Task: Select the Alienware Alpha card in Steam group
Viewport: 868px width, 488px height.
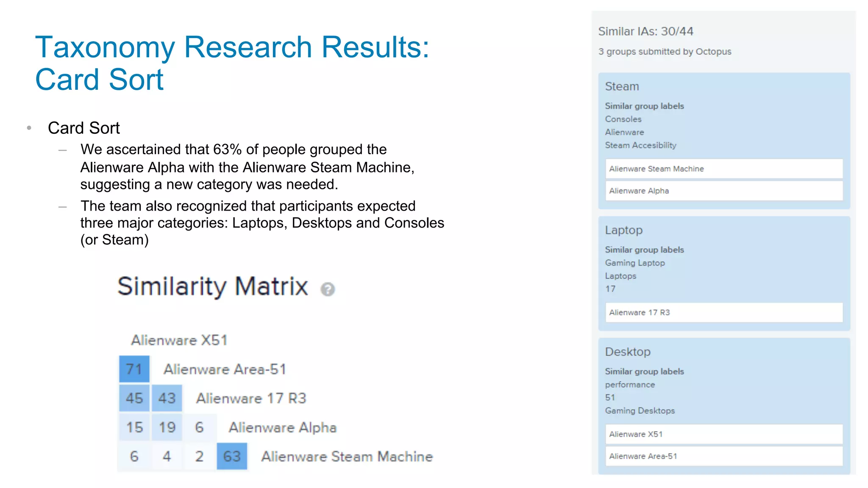Action: (x=724, y=191)
